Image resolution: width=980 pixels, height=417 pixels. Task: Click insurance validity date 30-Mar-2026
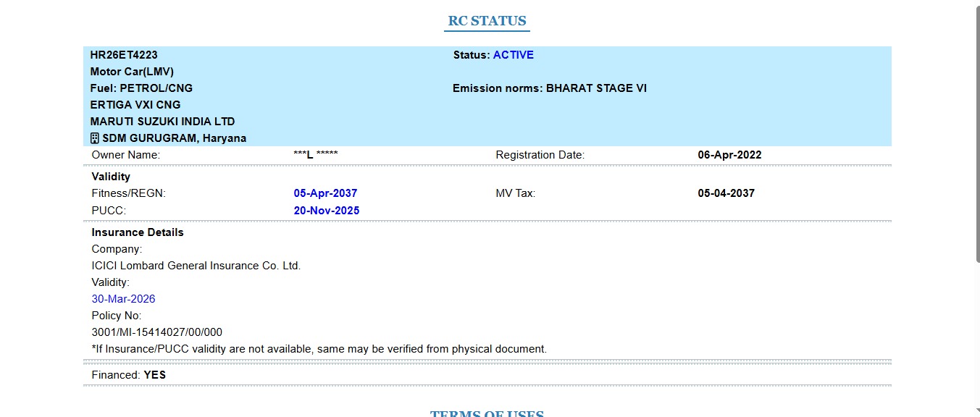(123, 299)
